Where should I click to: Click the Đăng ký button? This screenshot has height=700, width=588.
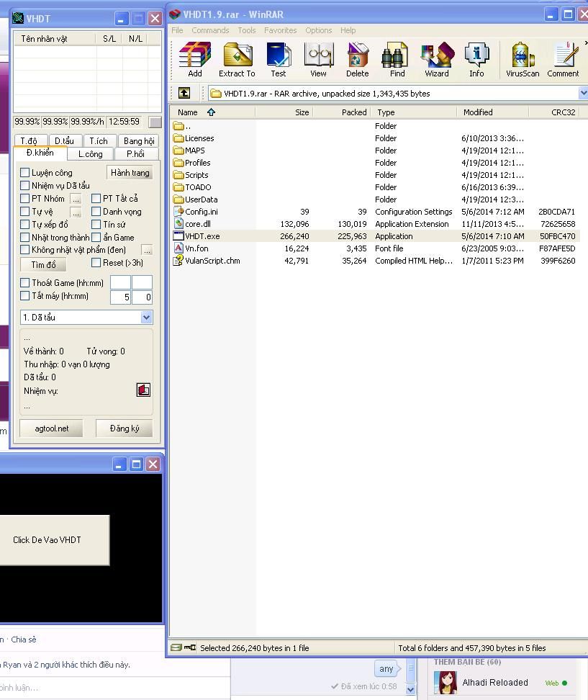pos(125,428)
